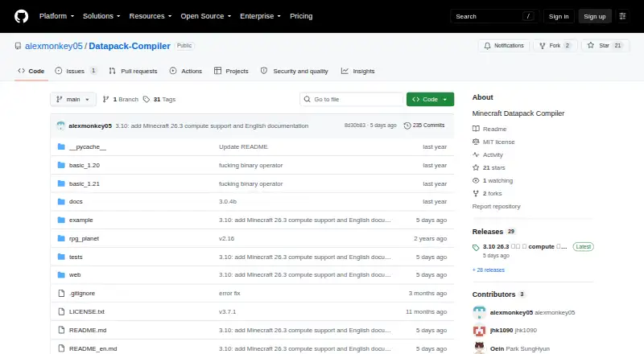Star the repository
Image resolution: width=644 pixels, height=354 pixels.
coord(605,46)
